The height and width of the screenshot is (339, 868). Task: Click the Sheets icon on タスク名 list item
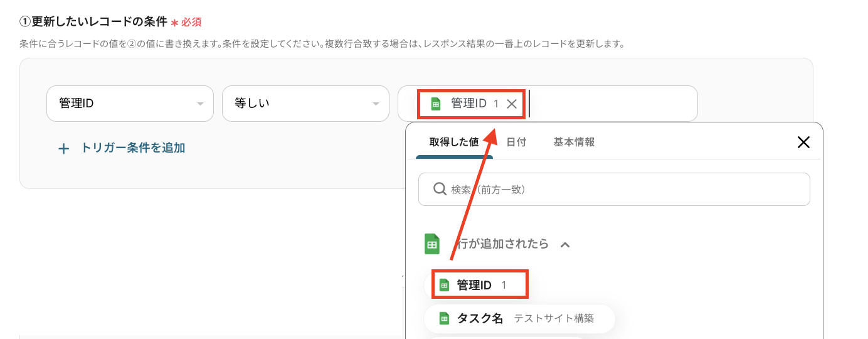click(x=444, y=319)
